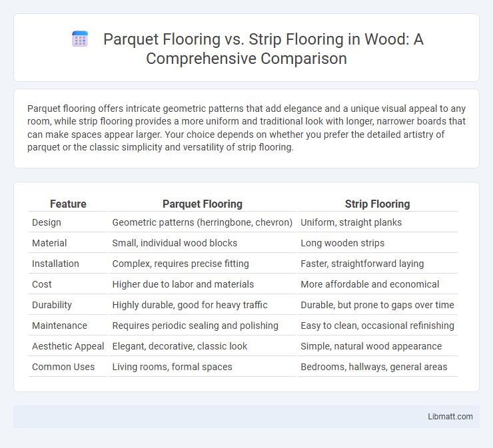493x448 pixels.
Task: Click the 'Maintenance' row label
Action: coord(59,326)
